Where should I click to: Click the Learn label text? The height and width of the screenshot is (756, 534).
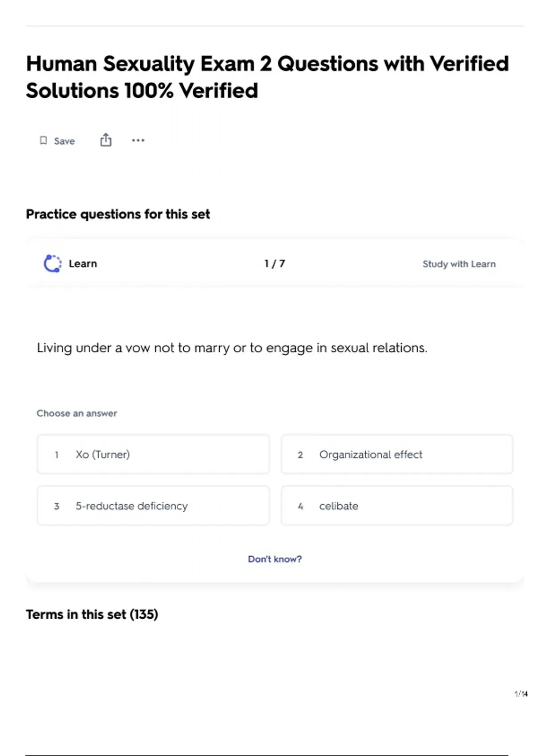point(83,263)
